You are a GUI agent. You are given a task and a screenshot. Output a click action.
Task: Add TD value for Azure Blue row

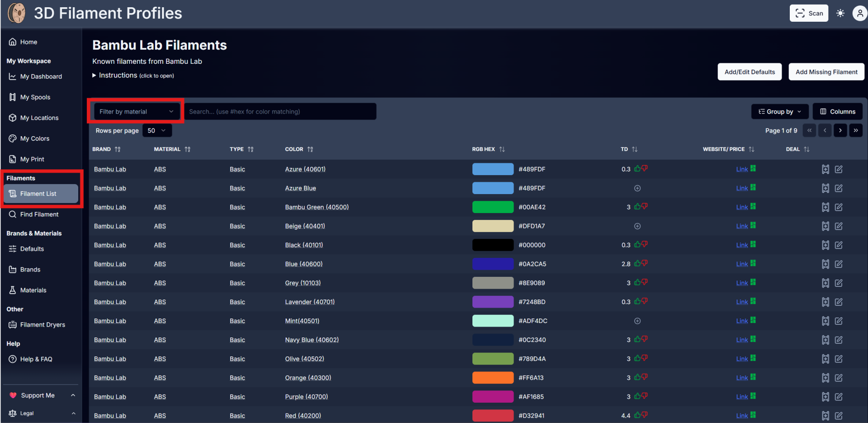coord(637,188)
